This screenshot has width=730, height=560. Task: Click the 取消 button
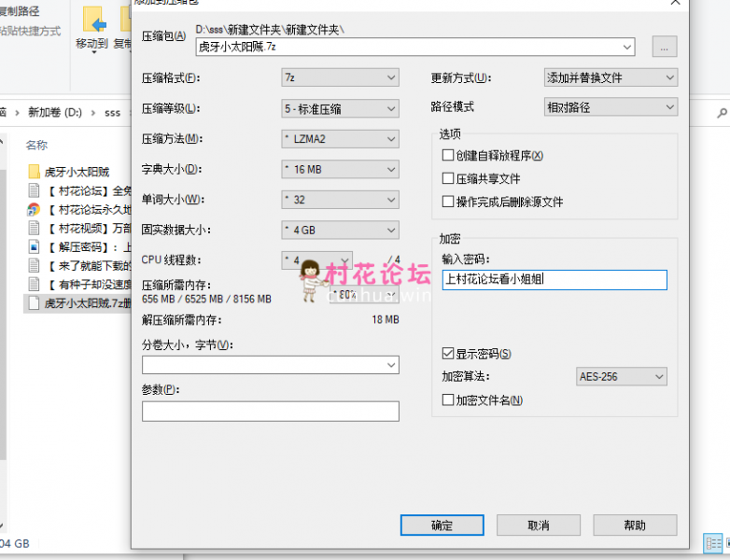[538, 525]
